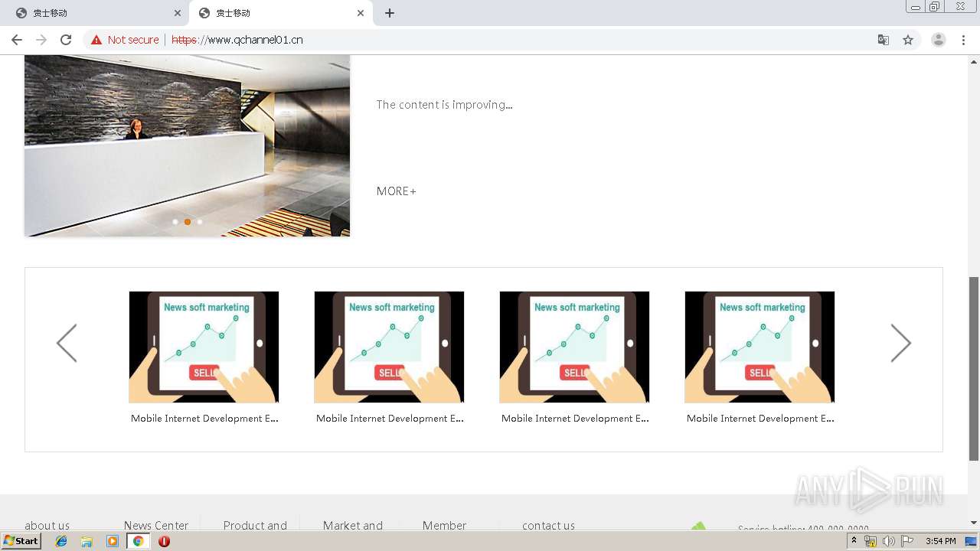Select the third slideshow dot indicator
The height and width of the screenshot is (551, 980).
click(200, 222)
